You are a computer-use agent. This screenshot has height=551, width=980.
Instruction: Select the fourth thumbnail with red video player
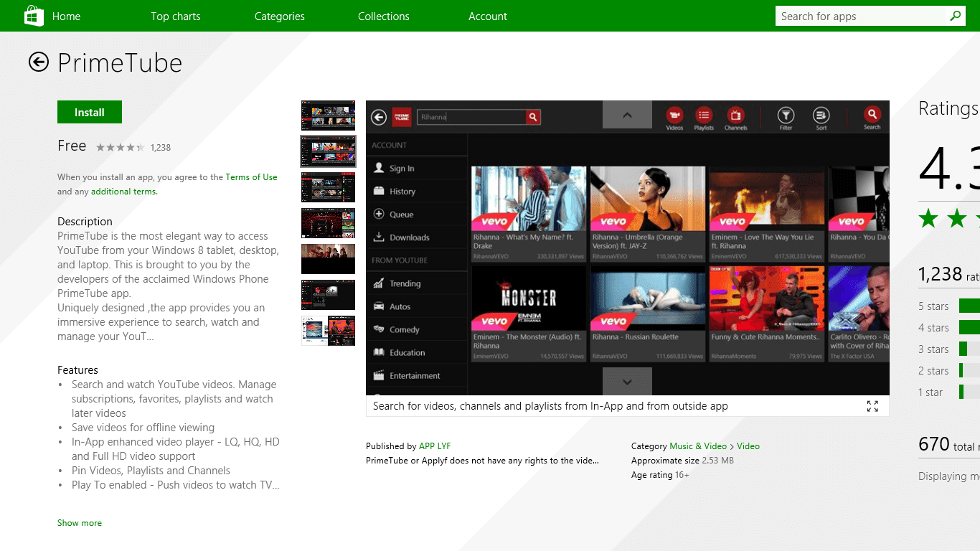328,223
